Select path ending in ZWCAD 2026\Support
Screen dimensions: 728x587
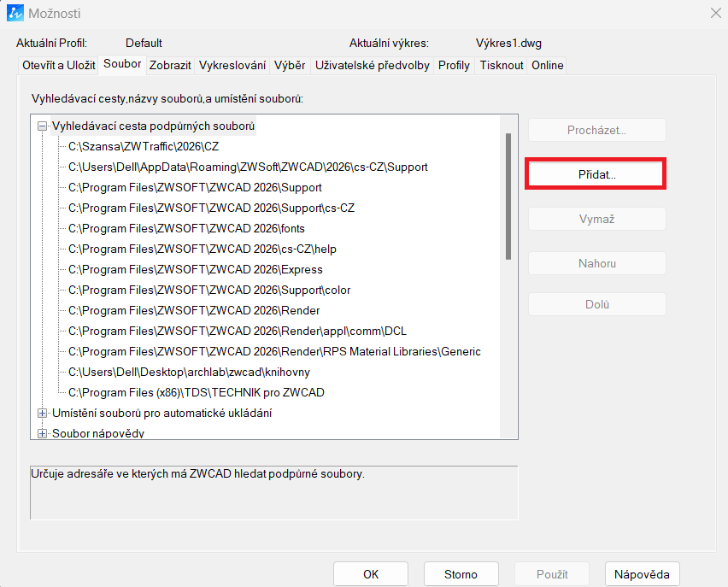(195, 187)
